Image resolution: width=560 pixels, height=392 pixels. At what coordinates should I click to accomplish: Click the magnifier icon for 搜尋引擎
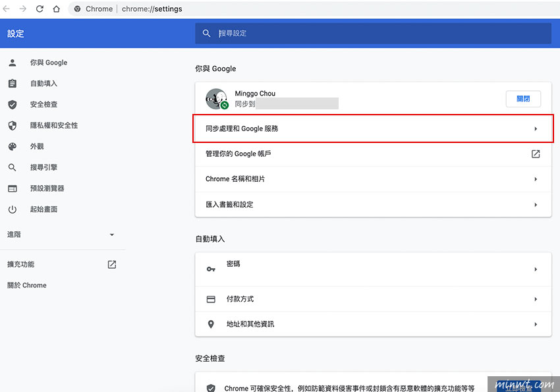click(13, 167)
